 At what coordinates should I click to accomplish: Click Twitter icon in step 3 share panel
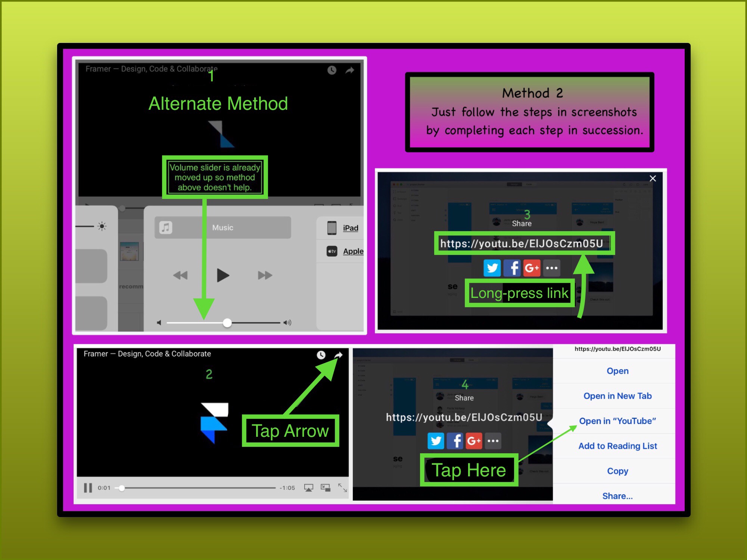[x=492, y=268]
